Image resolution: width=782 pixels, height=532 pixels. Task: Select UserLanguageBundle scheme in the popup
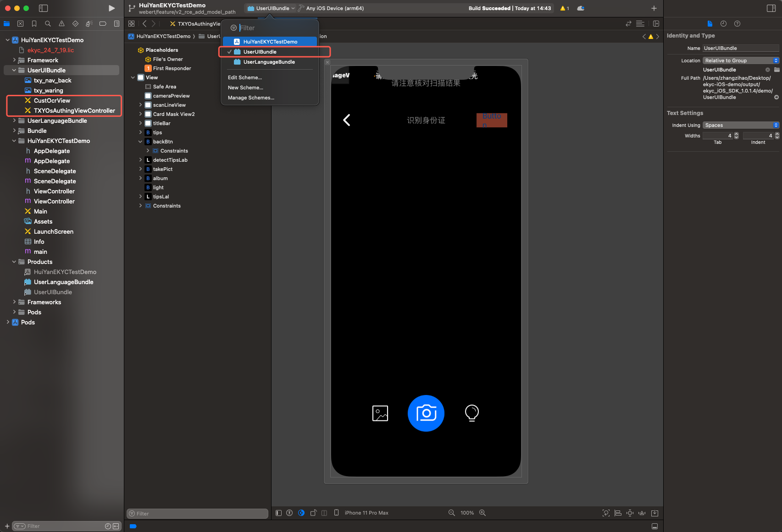269,62
